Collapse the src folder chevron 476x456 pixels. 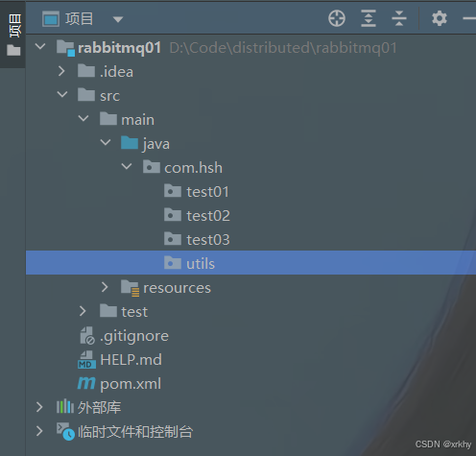(62, 94)
